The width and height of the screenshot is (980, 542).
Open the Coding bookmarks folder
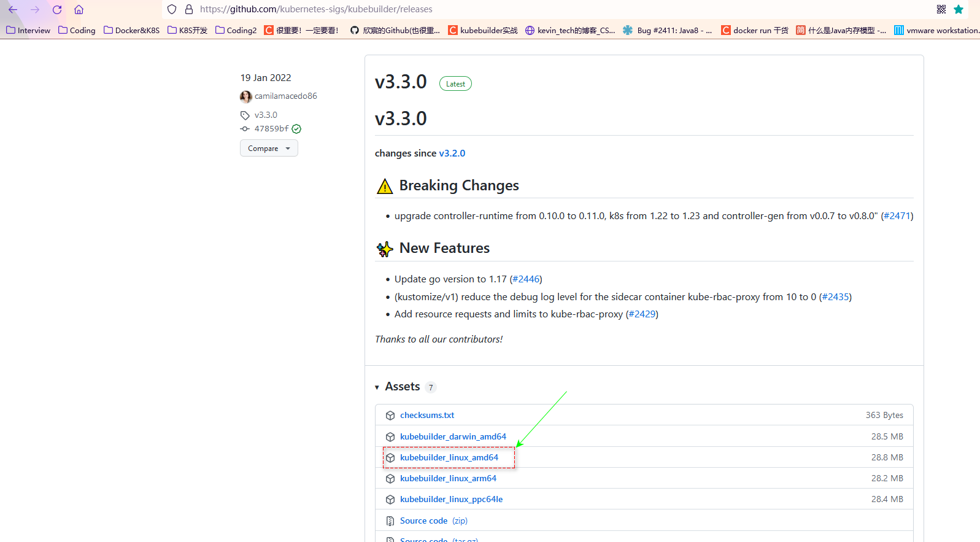pos(77,30)
